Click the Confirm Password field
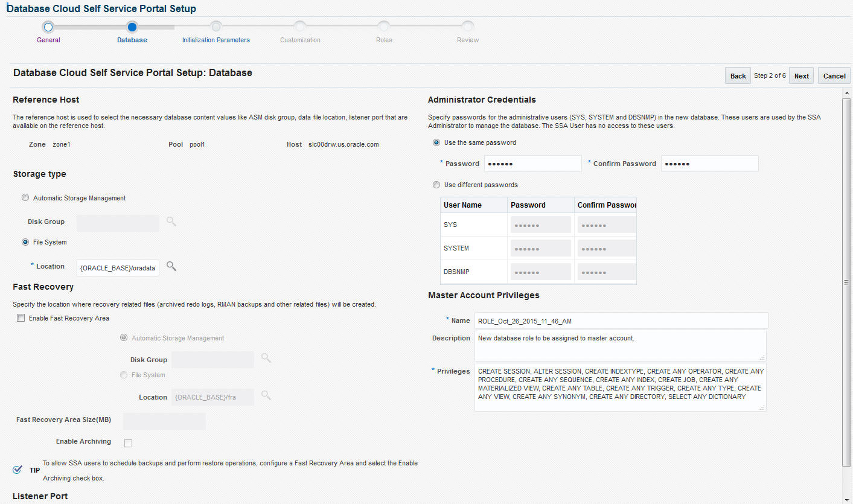 point(710,164)
